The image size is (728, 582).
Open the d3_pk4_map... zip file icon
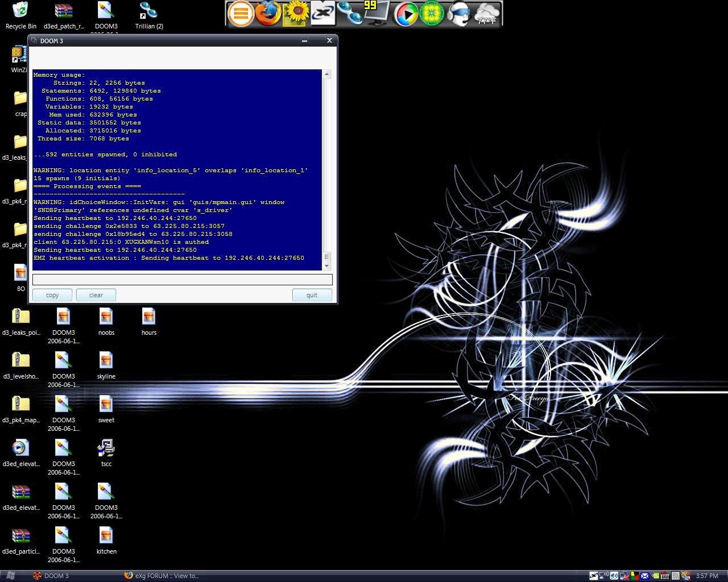tap(21, 410)
